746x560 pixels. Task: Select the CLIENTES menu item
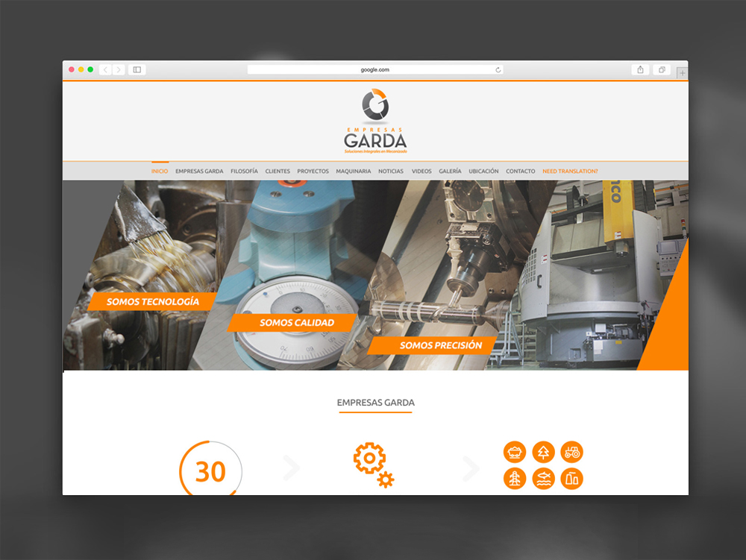pos(278,172)
